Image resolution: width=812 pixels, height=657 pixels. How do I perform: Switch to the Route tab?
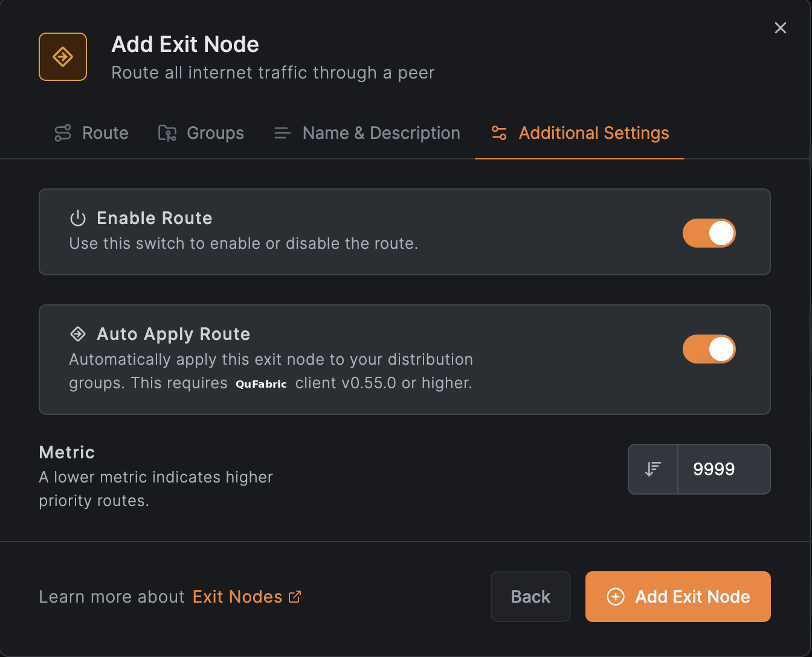(105, 133)
